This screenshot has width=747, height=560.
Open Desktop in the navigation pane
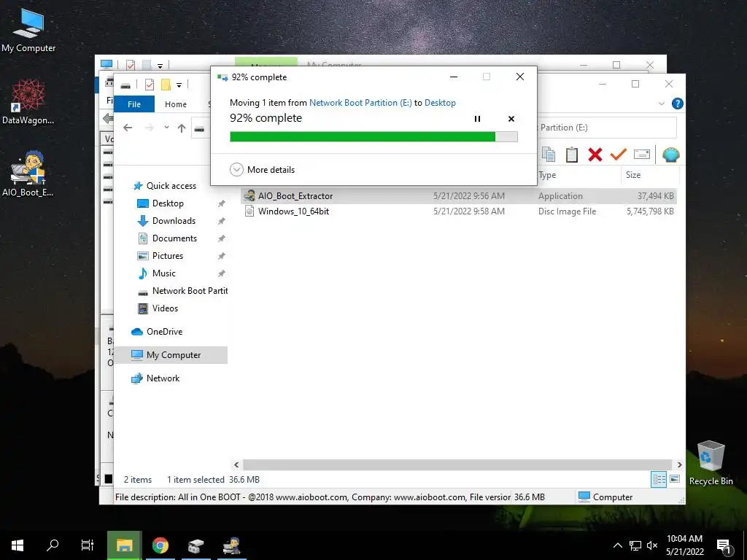(x=168, y=203)
